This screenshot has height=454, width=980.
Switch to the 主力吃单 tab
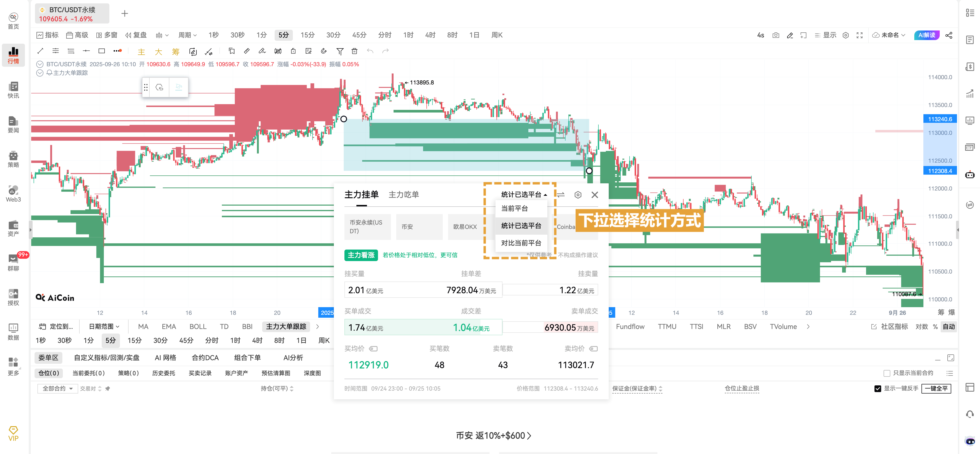pyautogui.click(x=404, y=194)
